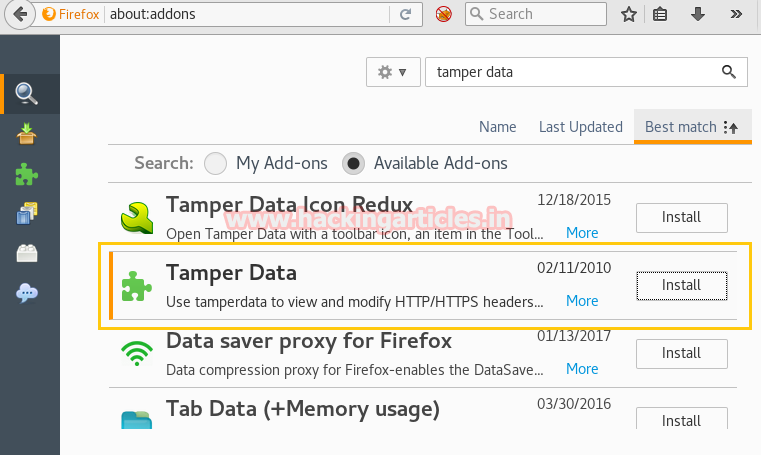Open More link for Tamper Data Icon Redux
Viewport: 761px width, 455px height.
coord(582,232)
